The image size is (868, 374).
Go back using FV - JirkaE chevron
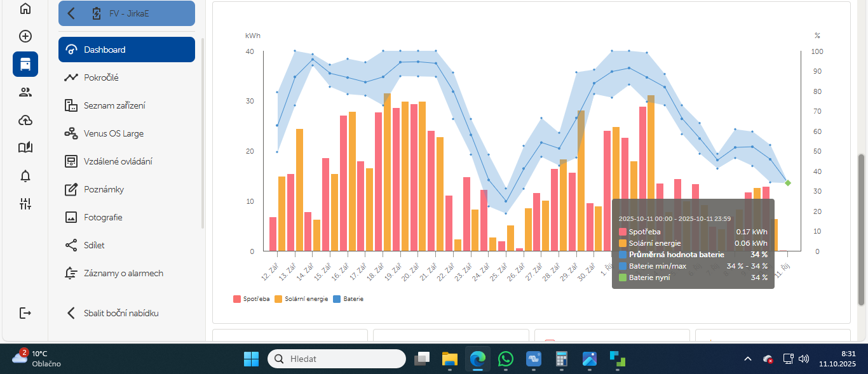tap(71, 13)
